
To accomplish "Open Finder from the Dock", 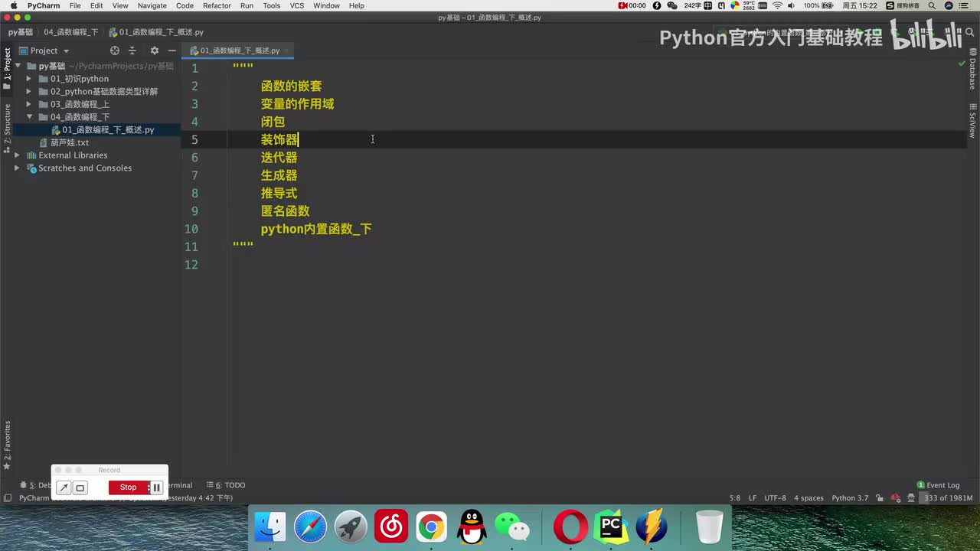I will click(x=270, y=527).
